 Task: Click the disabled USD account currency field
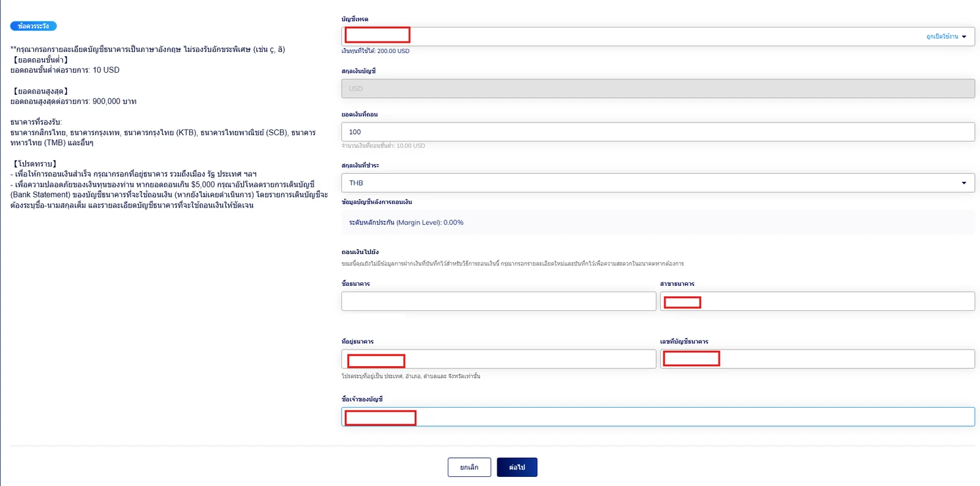[658, 89]
